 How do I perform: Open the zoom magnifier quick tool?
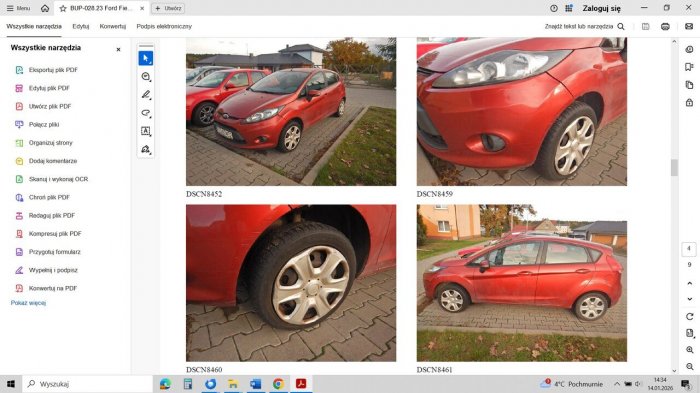[x=146, y=76]
